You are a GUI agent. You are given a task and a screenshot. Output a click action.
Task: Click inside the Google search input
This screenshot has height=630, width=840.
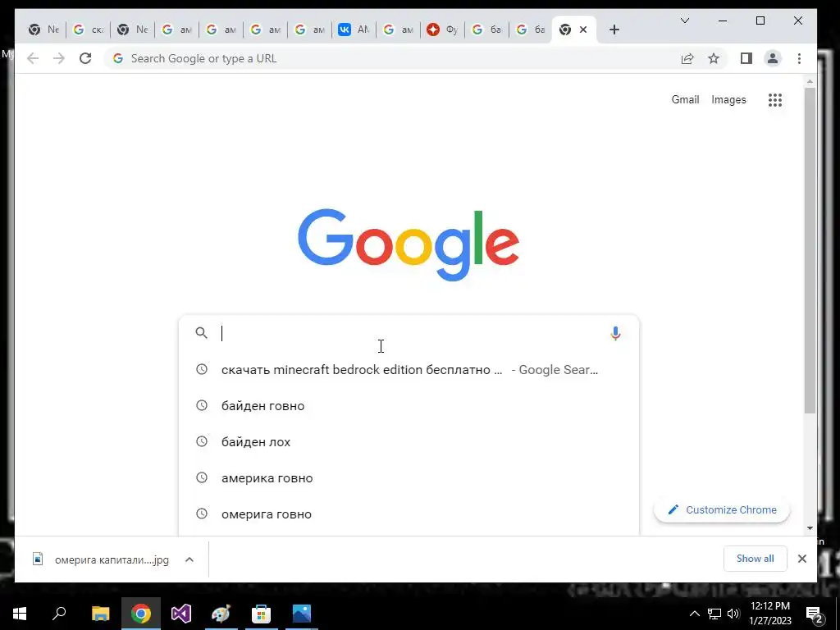click(x=410, y=333)
